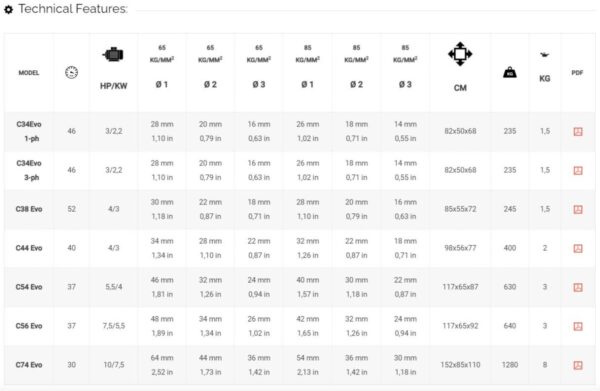The image size is (600, 391).
Task: Open the C56 Evo PDF document
Action: point(578,326)
